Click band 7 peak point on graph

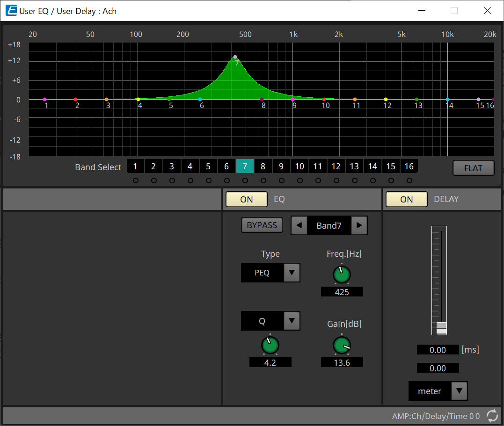(x=235, y=57)
